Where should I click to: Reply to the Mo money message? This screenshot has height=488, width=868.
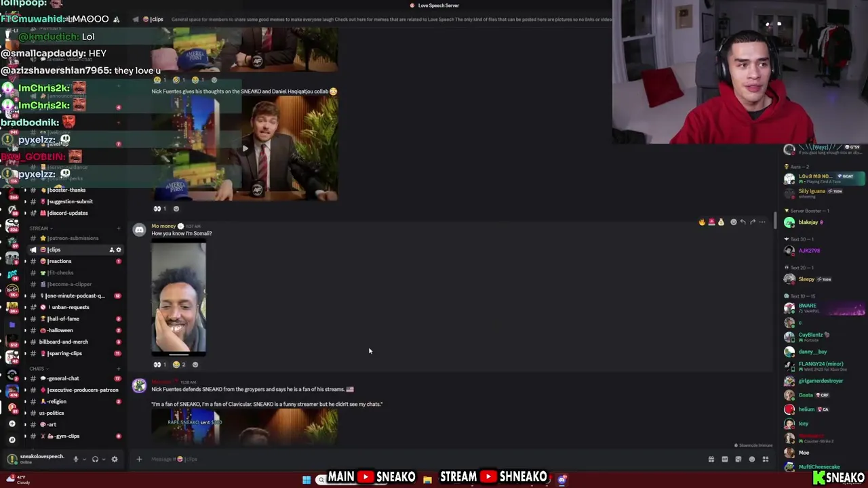(743, 222)
